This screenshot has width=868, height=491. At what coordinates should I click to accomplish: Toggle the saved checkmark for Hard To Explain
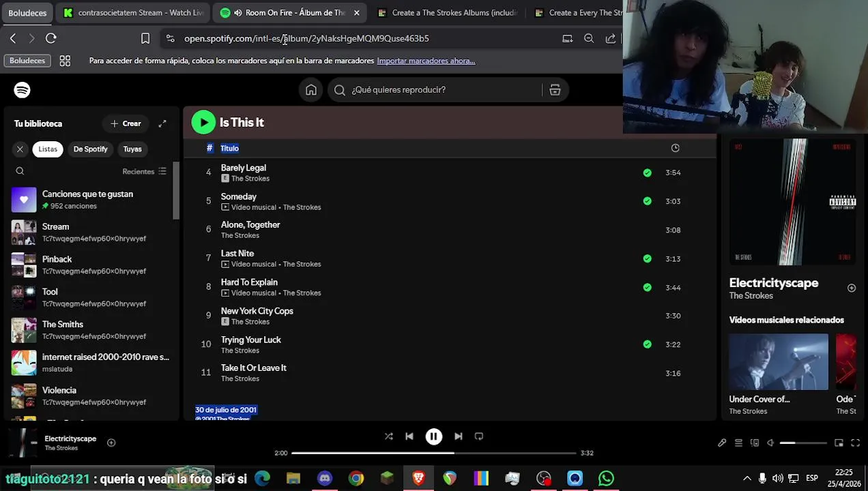pyautogui.click(x=647, y=287)
